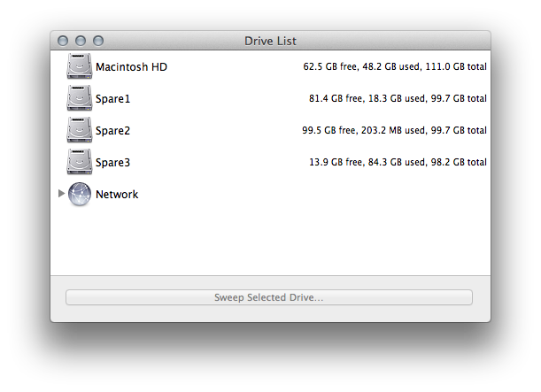Select the Macintosh HD name label

(x=131, y=67)
